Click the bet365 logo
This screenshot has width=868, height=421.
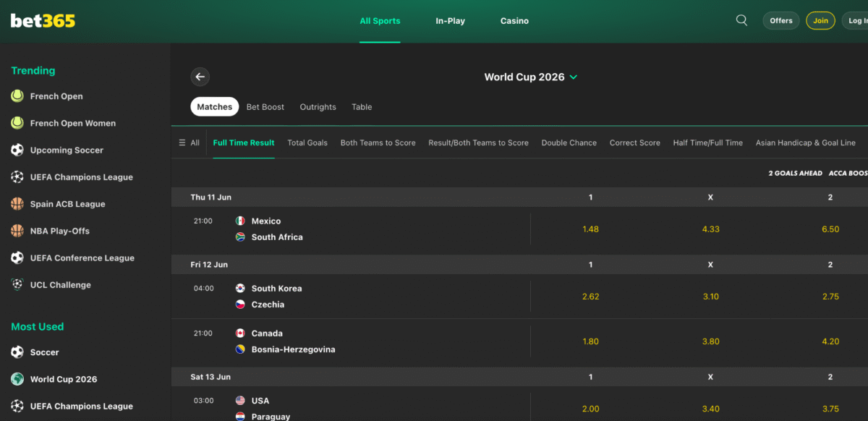[x=43, y=21]
